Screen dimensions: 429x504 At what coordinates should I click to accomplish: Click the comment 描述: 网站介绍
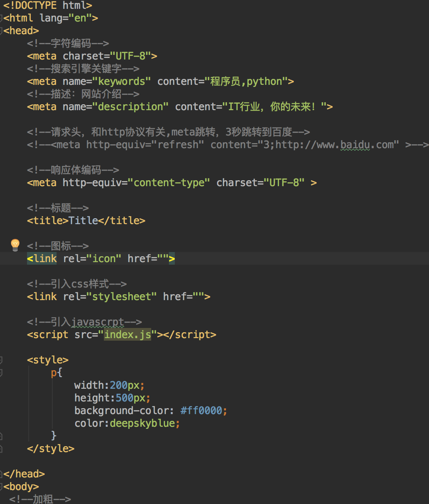pyautogui.click(x=83, y=94)
